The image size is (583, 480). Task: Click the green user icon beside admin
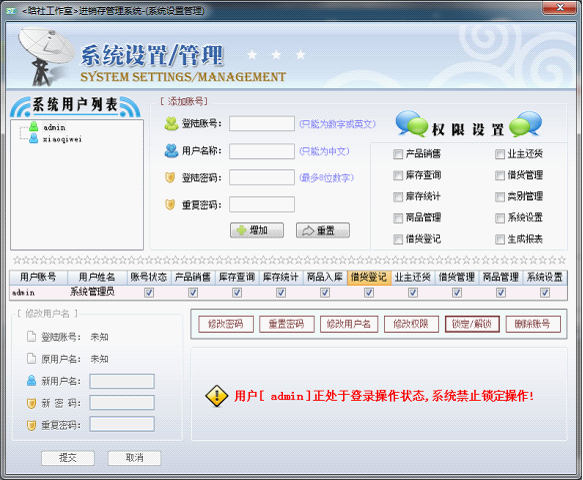click(x=33, y=127)
